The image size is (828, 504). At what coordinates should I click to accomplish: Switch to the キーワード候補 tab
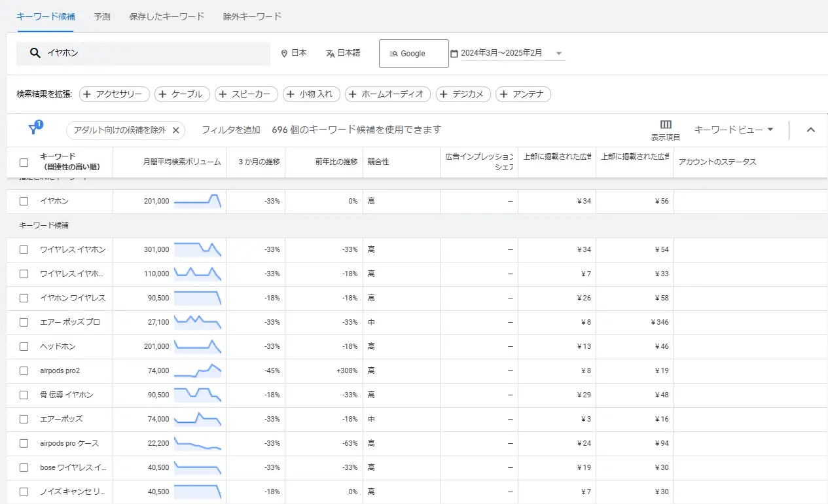point(45,16)
